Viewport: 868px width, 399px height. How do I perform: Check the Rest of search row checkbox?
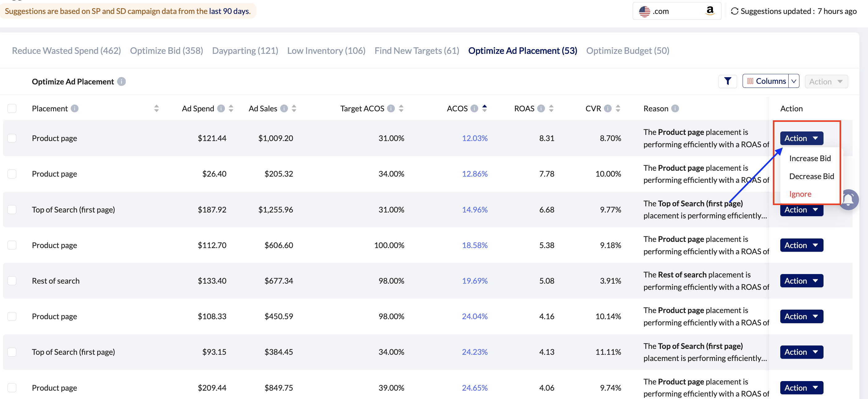point(12,281)
